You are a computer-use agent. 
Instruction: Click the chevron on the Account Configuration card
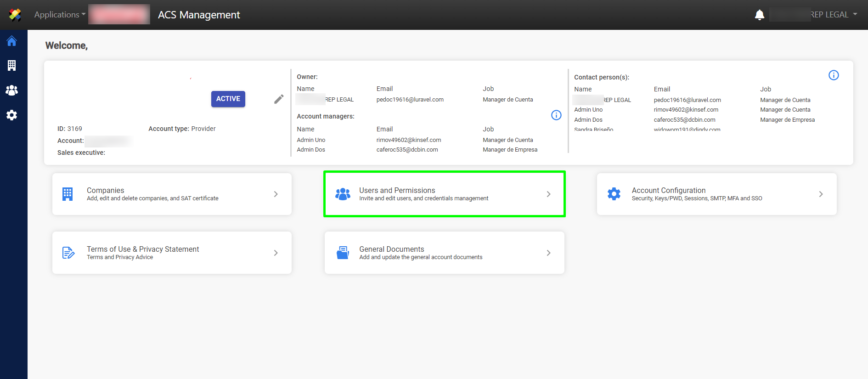click(x=821, y=194)
